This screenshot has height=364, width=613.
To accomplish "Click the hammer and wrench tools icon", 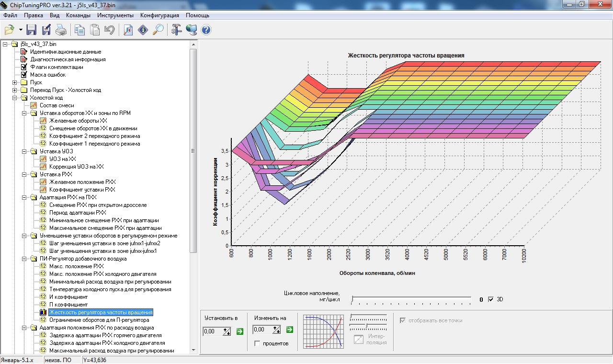I will click(176, 30).
